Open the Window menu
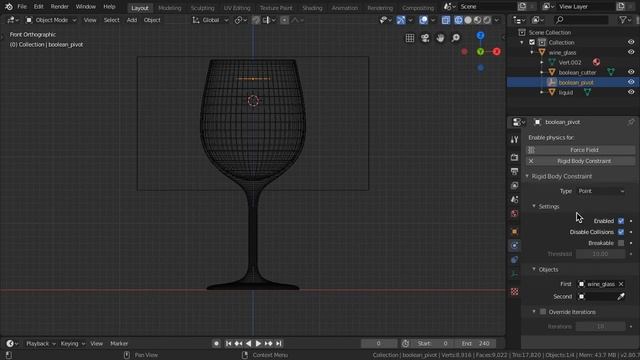This screenshot has width=640, height=360. [86, 7]
